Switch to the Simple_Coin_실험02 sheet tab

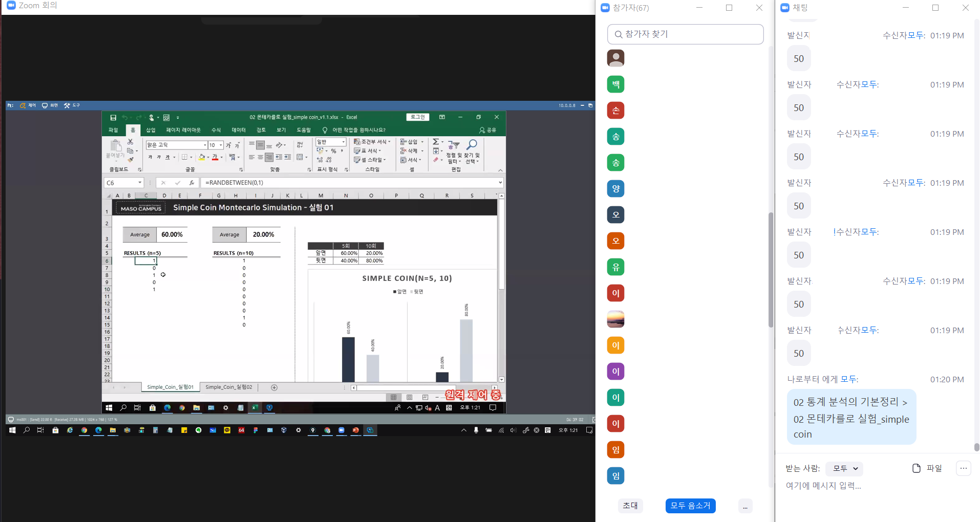(228, 387)
